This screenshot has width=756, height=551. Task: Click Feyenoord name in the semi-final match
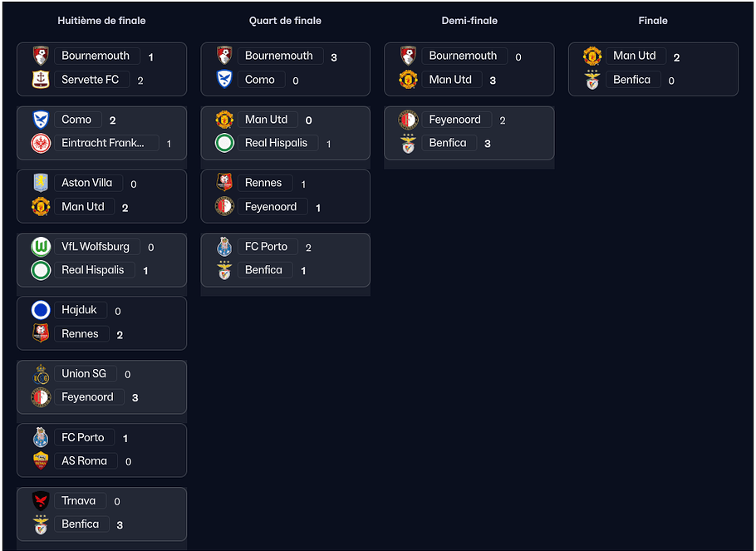point(454,120)
